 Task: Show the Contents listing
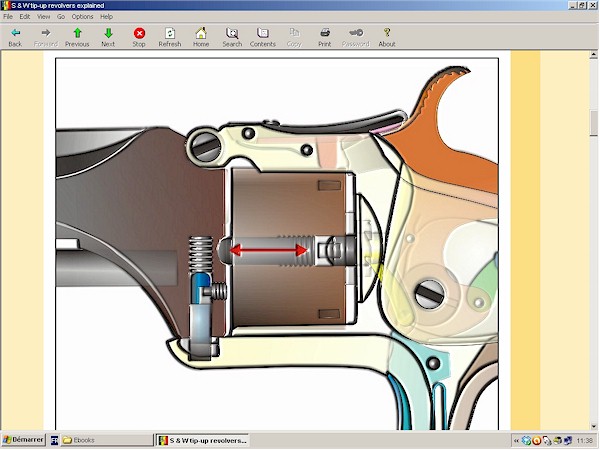tap(262, 38)
